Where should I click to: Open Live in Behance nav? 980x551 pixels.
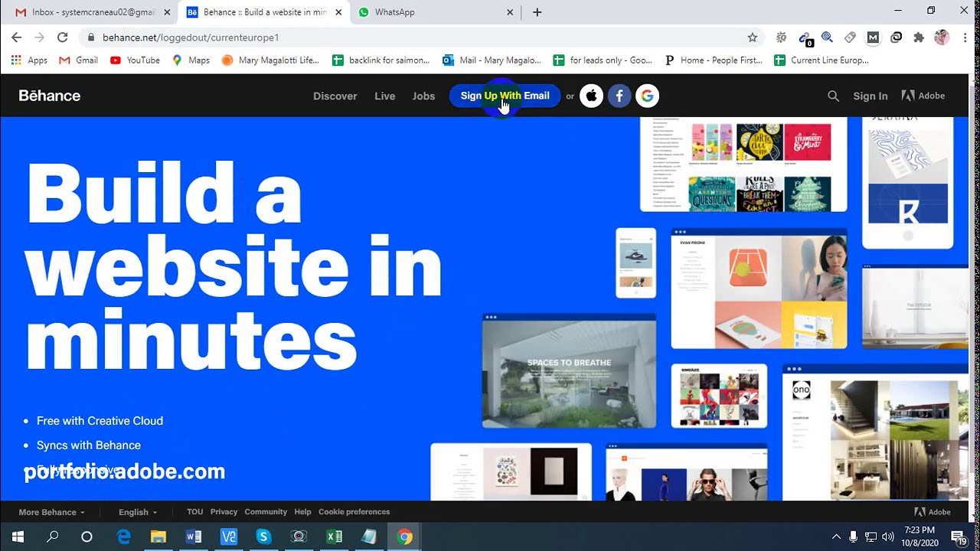(x=385, y=96)
